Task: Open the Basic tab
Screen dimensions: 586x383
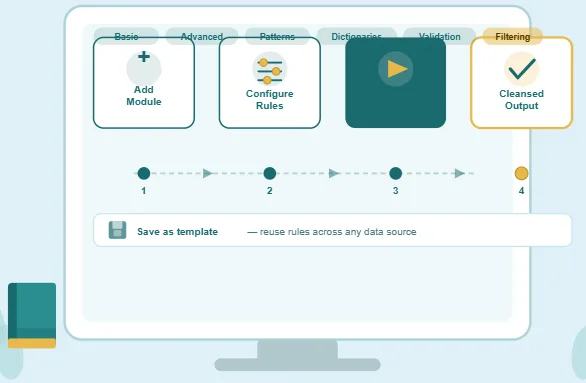Action: tap(126, 36)
